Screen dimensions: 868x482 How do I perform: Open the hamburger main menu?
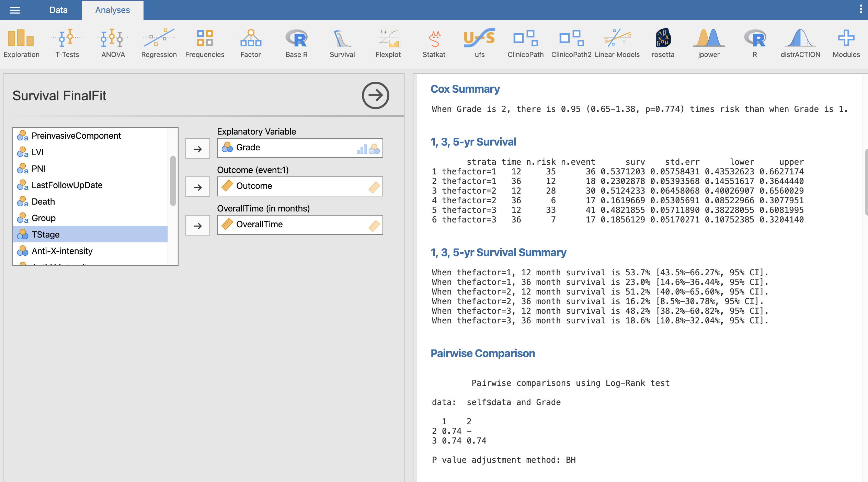click(15, 10)
